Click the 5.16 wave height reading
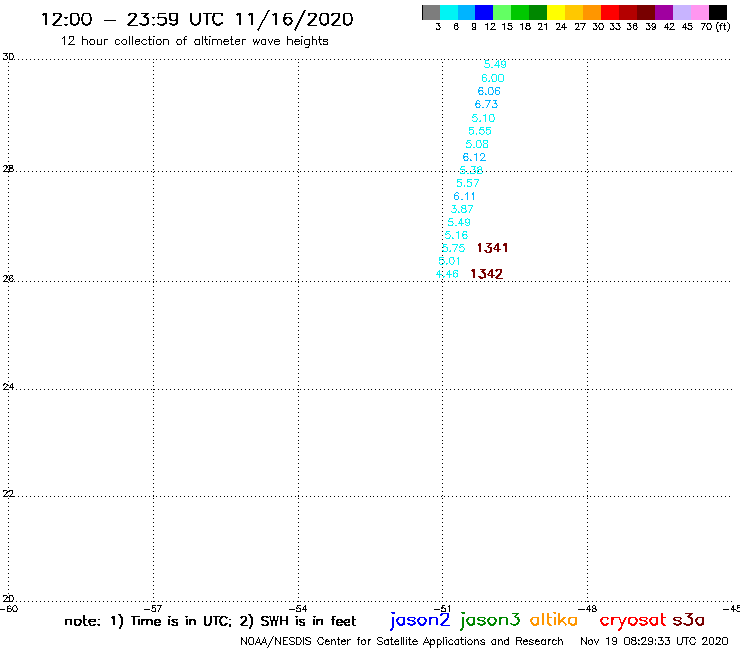This screenshot has width=740, height=650. point(456,235)
